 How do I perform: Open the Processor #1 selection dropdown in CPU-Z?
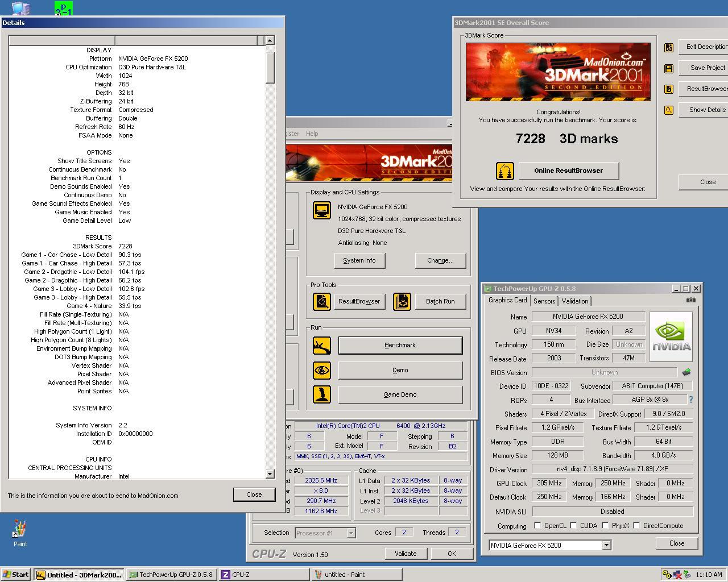pos(351,533)
